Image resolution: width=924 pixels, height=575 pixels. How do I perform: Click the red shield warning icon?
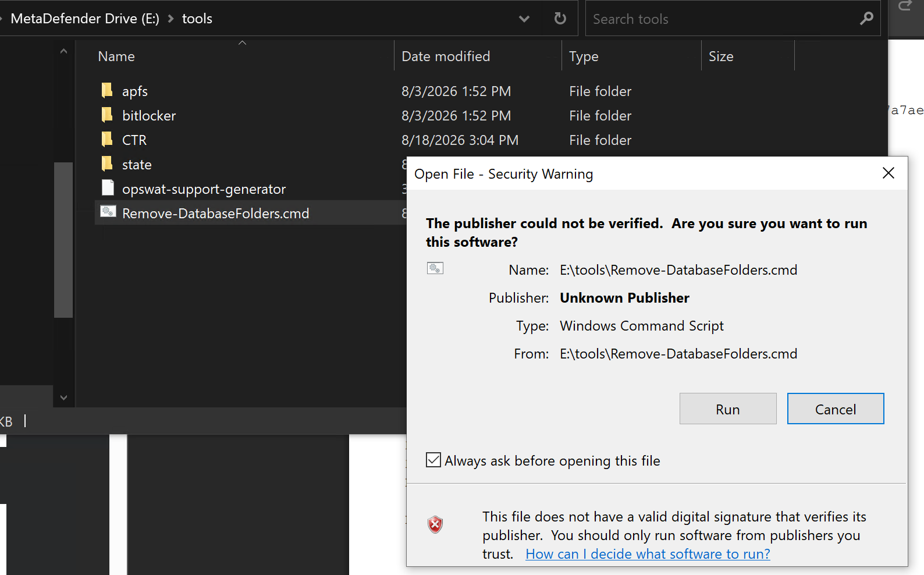tap(435, 524)
